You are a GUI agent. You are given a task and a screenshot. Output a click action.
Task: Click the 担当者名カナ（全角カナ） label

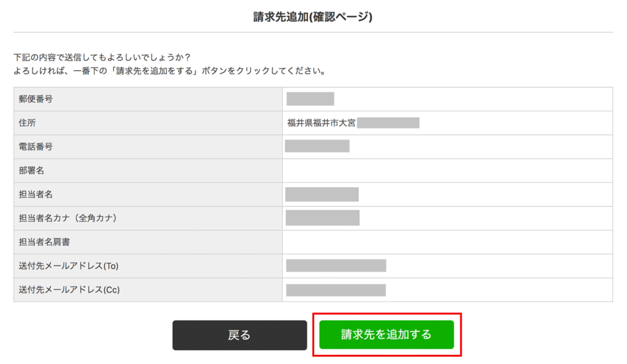pos(68,218)
